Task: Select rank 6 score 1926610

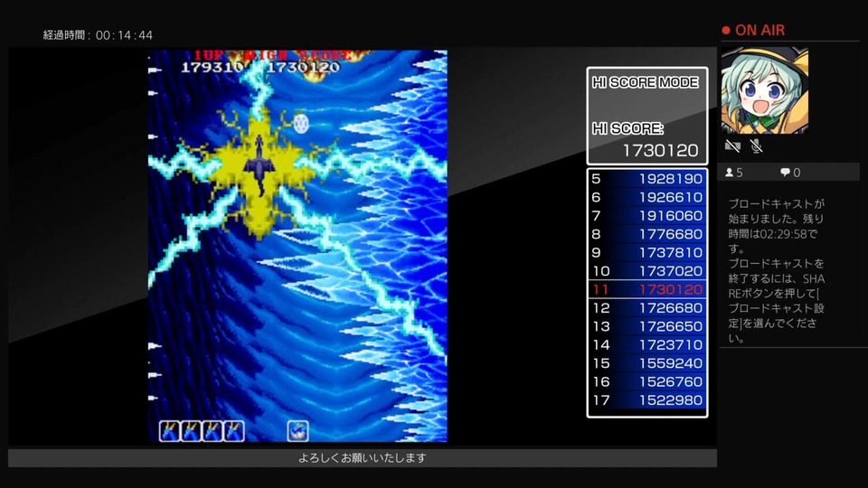Action: pos(647,197)
